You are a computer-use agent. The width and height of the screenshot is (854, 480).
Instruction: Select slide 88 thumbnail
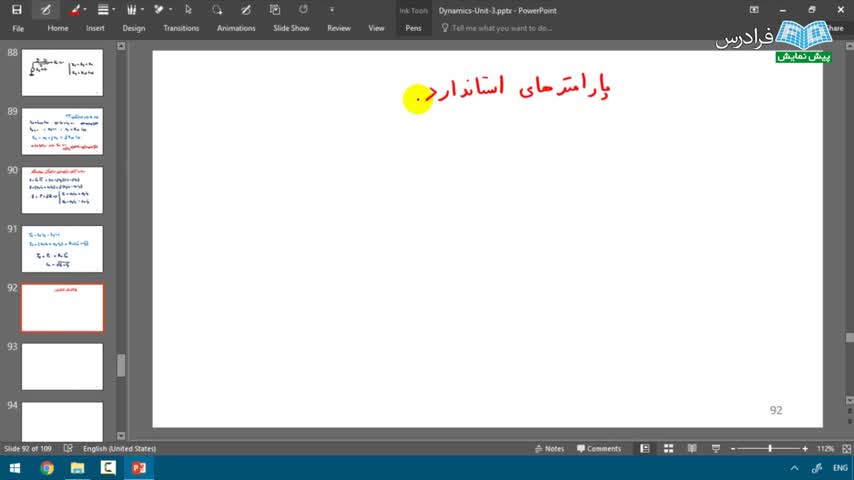pos(62,72)
